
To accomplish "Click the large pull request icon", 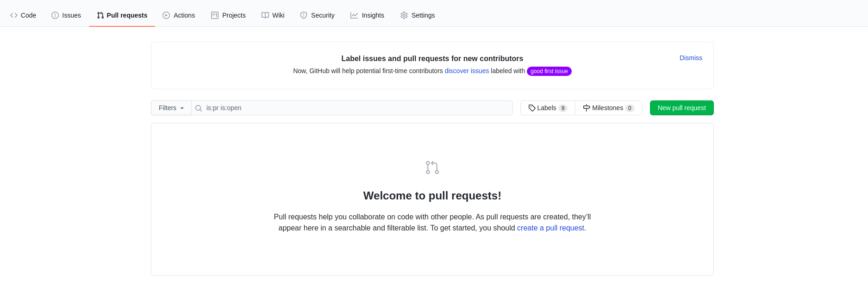I will pyautogui.click(x=432, y=168).
